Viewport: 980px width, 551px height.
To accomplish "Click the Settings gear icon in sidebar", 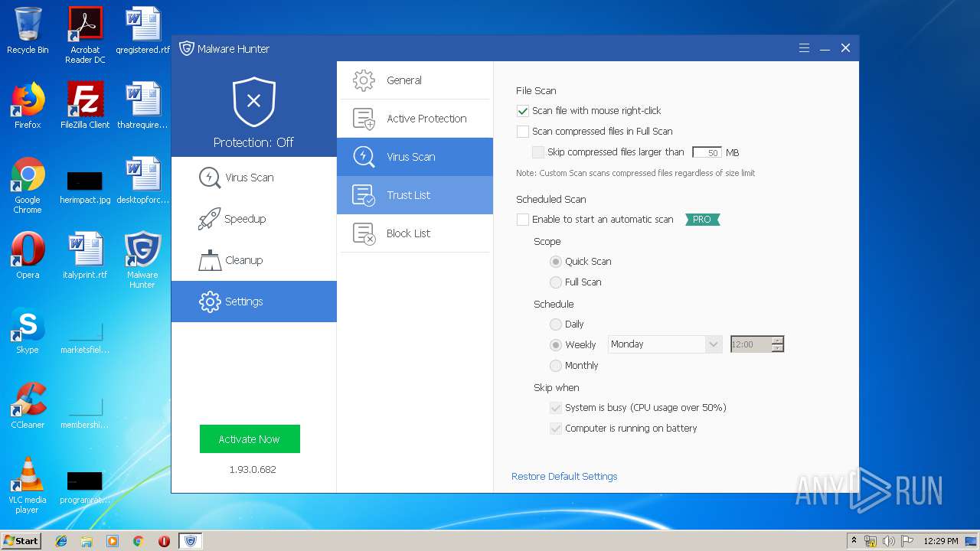I will click(210, 302).
